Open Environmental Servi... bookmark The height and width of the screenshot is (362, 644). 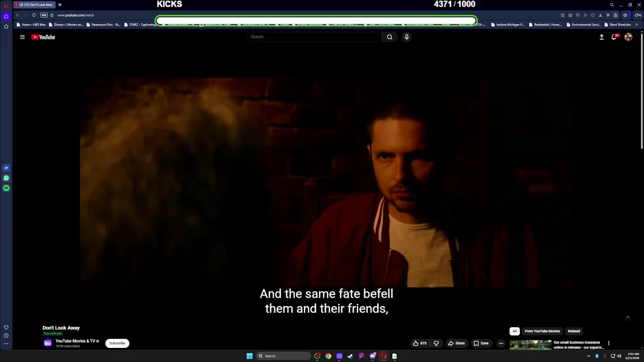[583, 25]
